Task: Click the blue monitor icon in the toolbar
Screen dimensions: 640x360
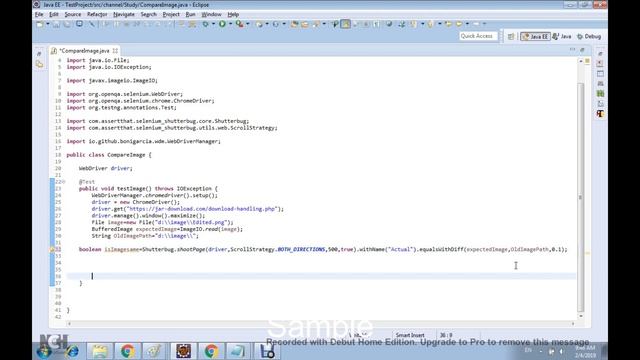Action: [80, 24]
